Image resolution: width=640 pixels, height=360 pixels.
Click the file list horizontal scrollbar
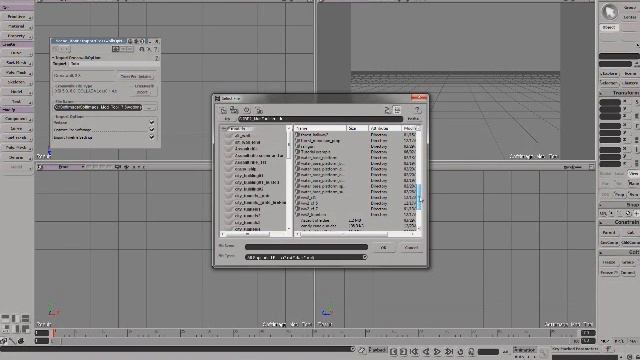pos(345,234)
